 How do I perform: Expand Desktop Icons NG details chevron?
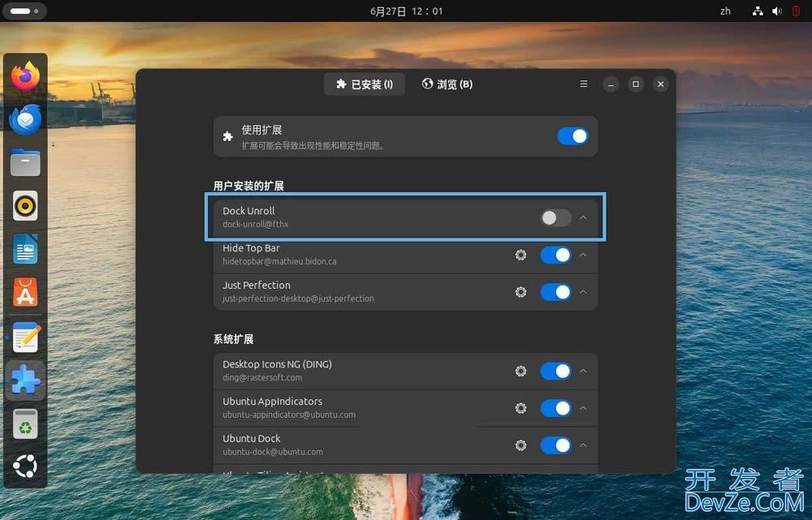(x=583, y=371)
